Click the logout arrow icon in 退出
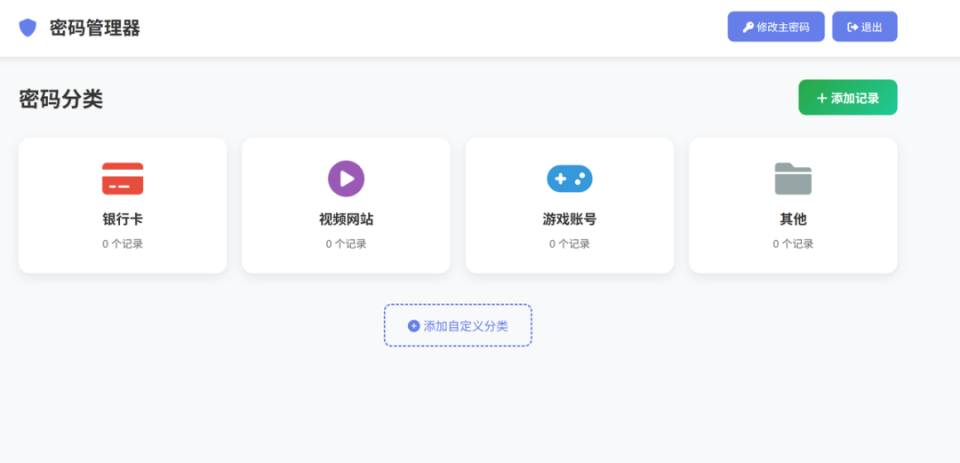 pyautogui.click(x=853, y=27)
